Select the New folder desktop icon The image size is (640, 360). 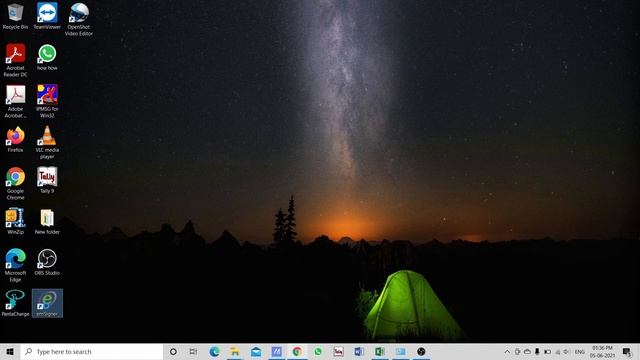(47, 222)
